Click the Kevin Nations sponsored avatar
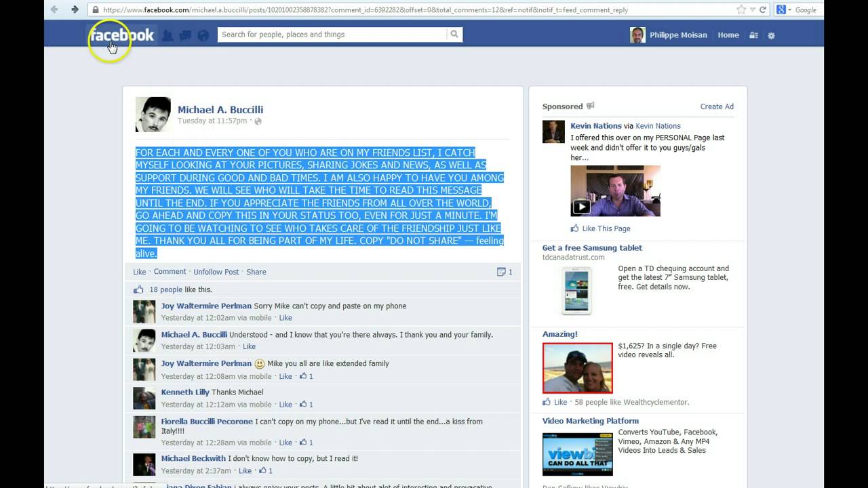 [553, 132]
